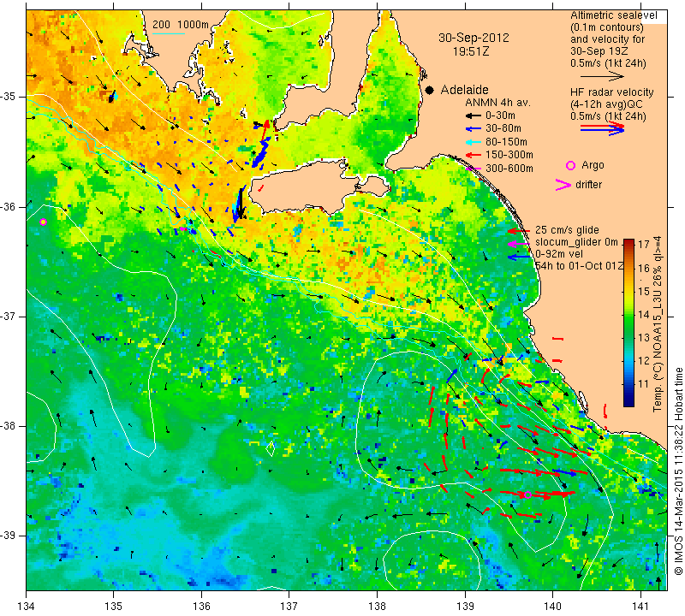This screenshot has height=616, width=685.
Task: Click the dark red top of temperature colorbar
Action: pos(628,241)
